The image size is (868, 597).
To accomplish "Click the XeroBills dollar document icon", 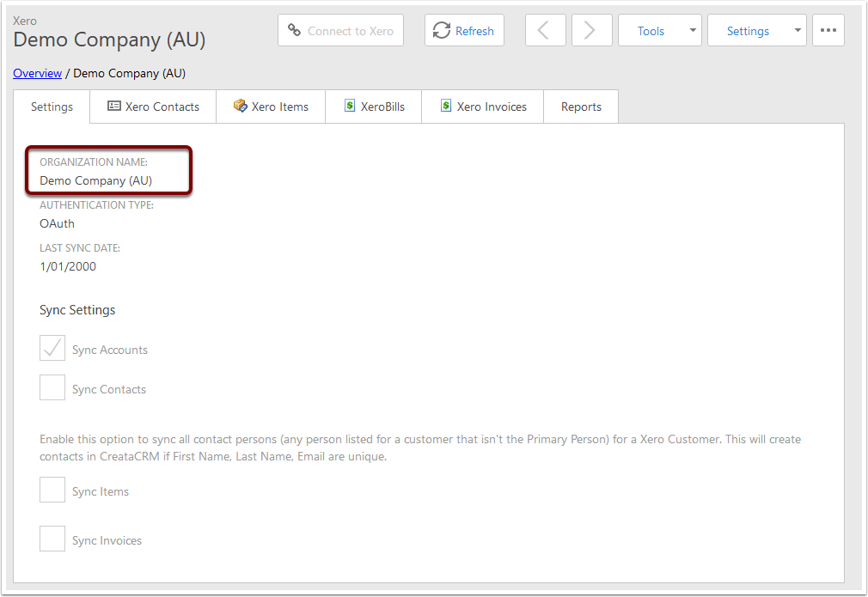I will [350, 106].
